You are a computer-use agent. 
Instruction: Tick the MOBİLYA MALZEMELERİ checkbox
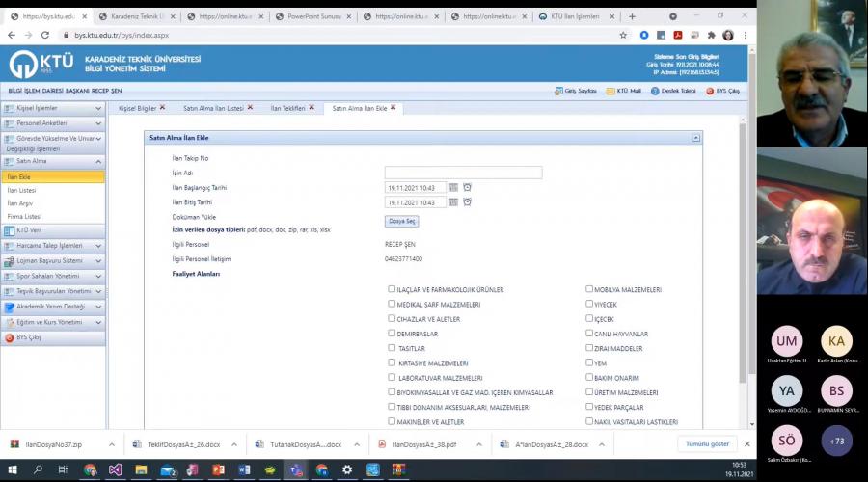[589, 289]
